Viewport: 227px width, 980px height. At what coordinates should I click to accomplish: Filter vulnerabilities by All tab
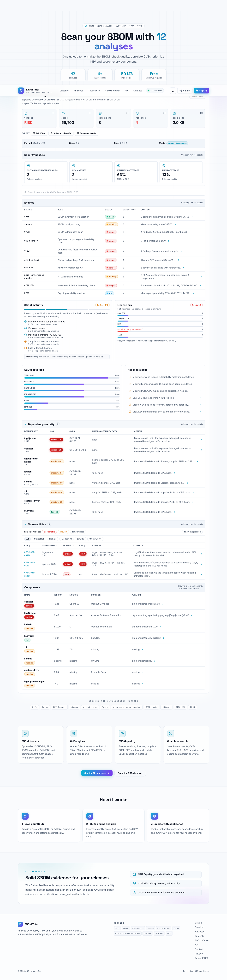click(x=27, y=539)
